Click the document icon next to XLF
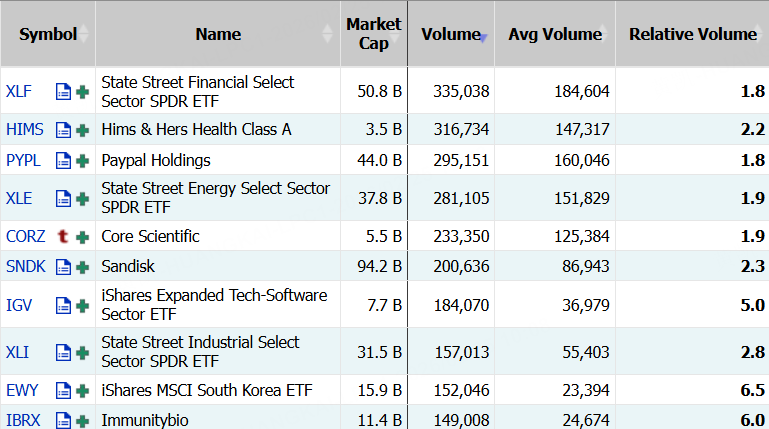769x429 pixels. (63, 92)
